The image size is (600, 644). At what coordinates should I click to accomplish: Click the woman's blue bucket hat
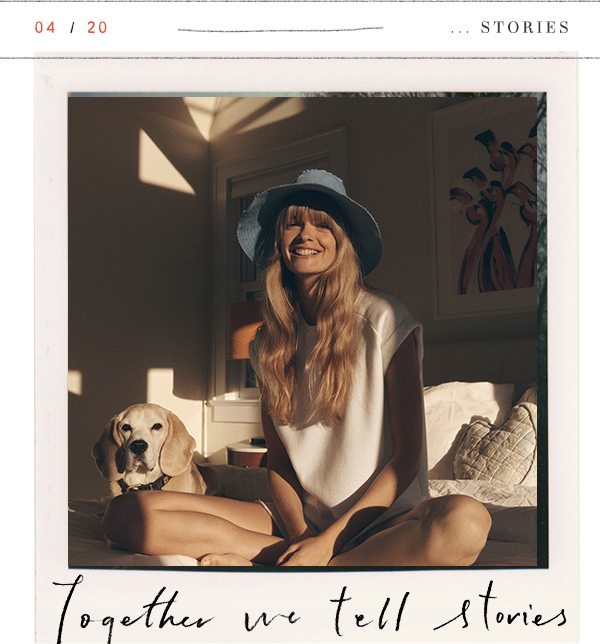point(309,214)
